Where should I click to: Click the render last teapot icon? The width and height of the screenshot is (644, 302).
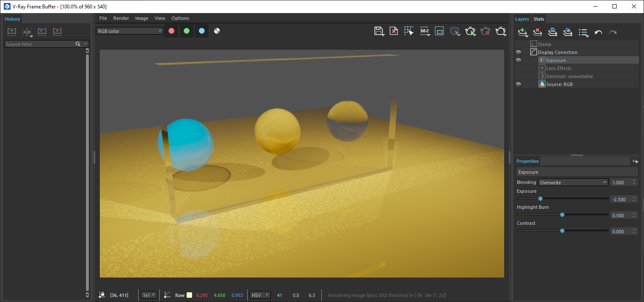point(500,31)
